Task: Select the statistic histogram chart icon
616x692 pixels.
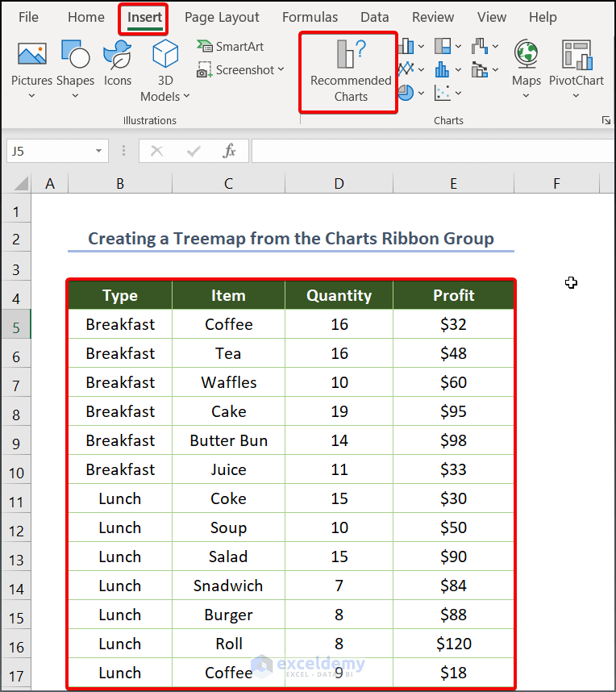Action: 443,69
